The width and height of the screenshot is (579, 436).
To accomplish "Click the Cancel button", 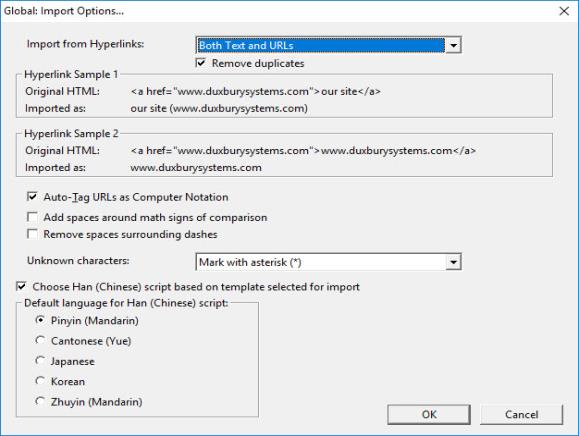I will (x=521, y=414).
